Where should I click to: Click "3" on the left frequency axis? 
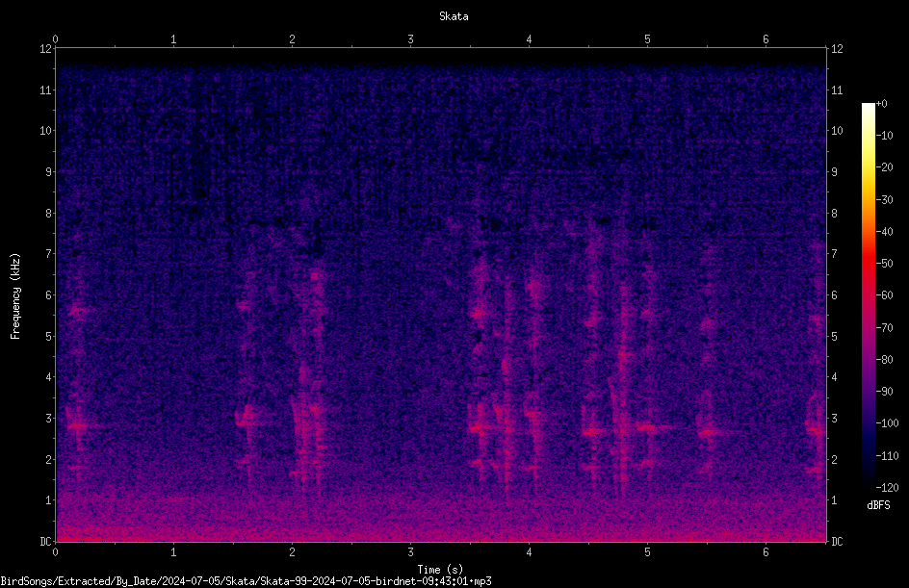[x=48, y=419]
